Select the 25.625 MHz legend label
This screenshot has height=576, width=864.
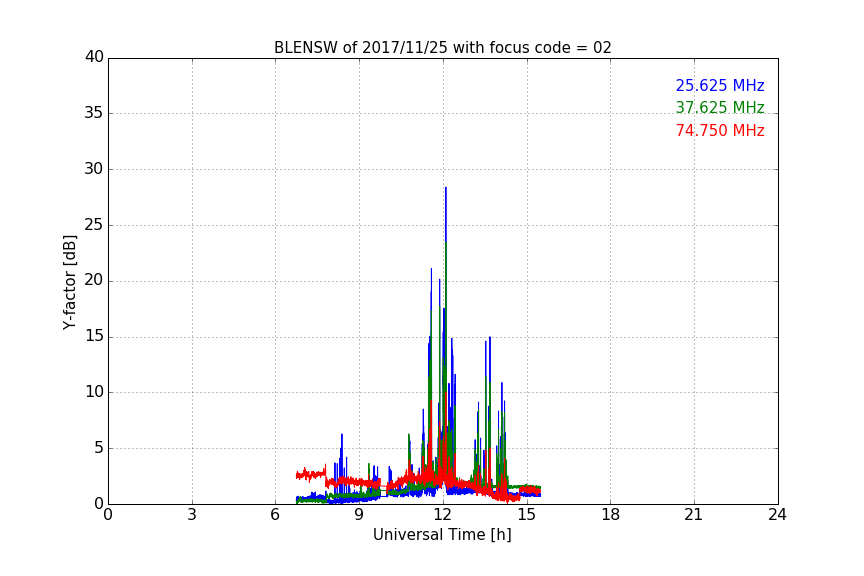coord(720,85)
